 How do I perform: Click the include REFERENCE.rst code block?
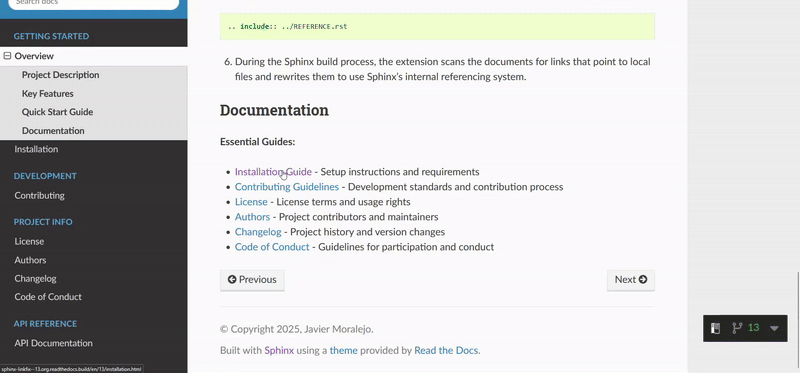[x=437, y=27]
